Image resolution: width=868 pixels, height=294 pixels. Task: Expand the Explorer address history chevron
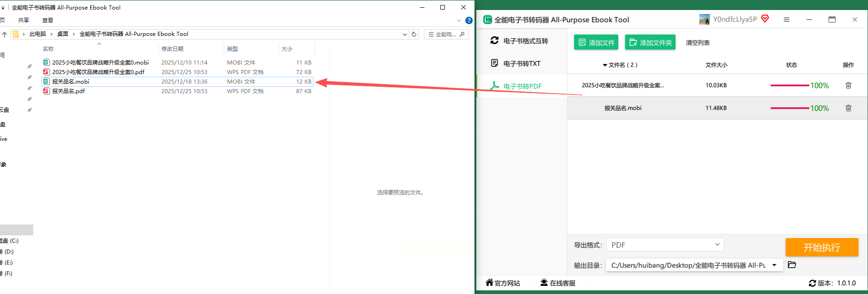tap(405, 34)
